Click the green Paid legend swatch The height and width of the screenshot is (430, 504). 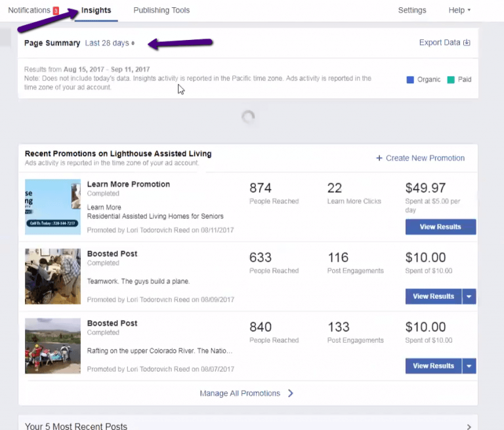click(451, 79)
